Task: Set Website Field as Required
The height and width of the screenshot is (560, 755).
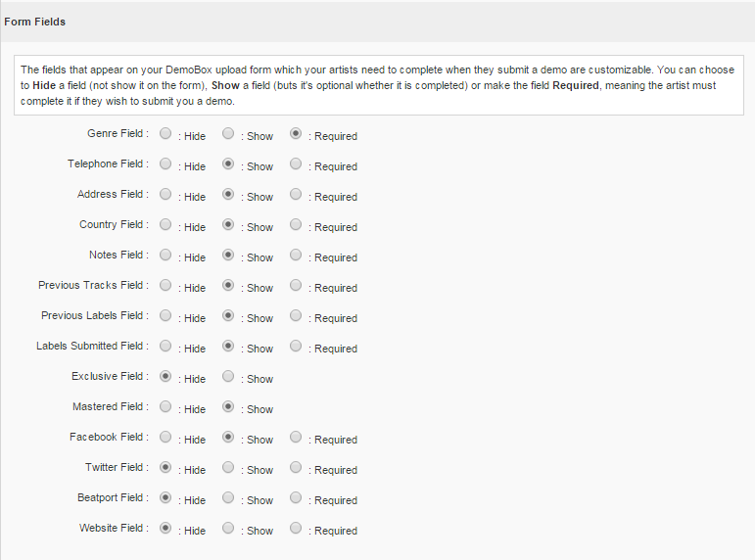Action: click(296, 528)
